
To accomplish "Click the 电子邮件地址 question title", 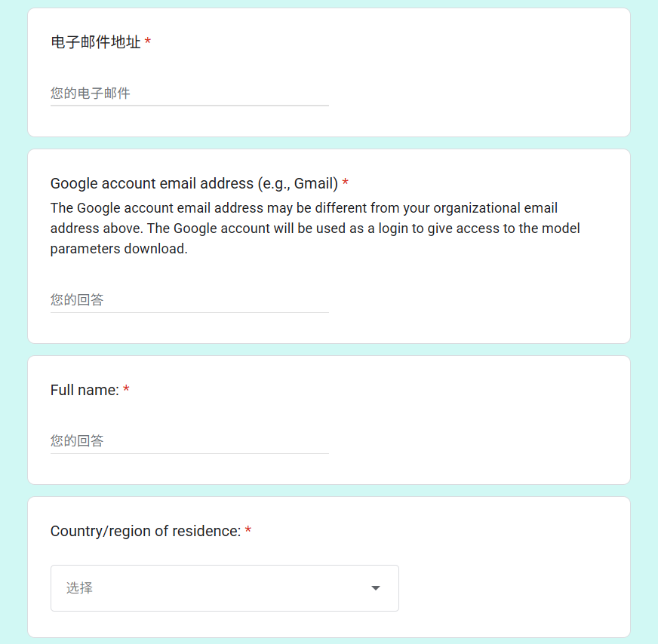I will point(95,42).
